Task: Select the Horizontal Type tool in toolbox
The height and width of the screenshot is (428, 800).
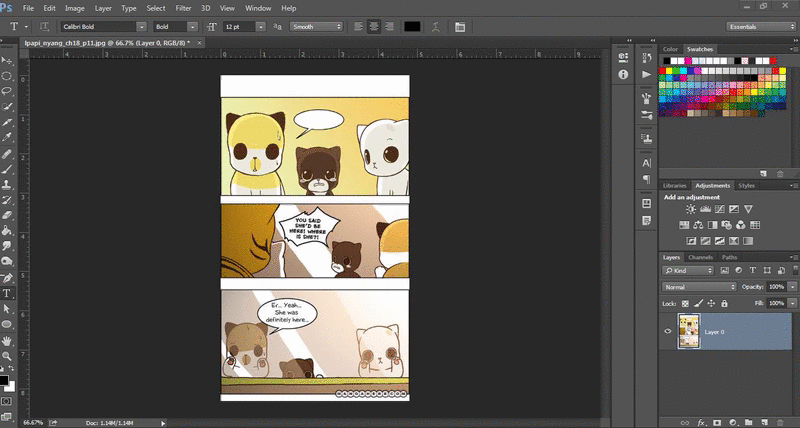Action: pos(7,294)
